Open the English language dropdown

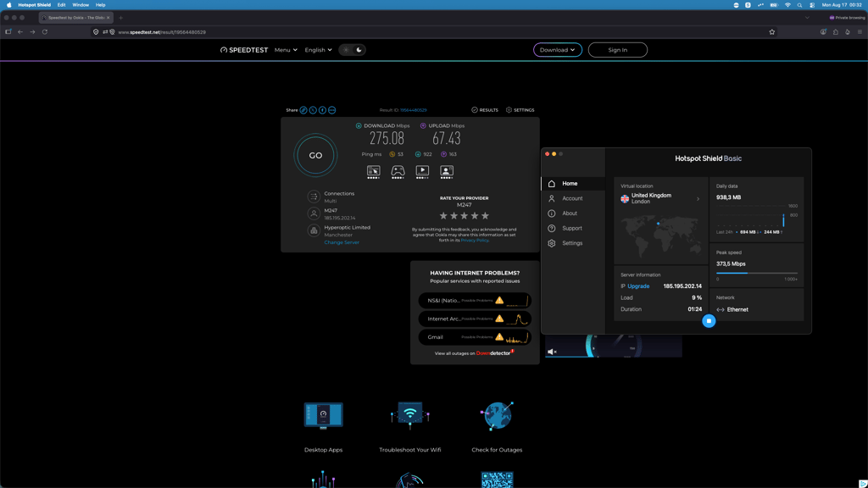319,50
